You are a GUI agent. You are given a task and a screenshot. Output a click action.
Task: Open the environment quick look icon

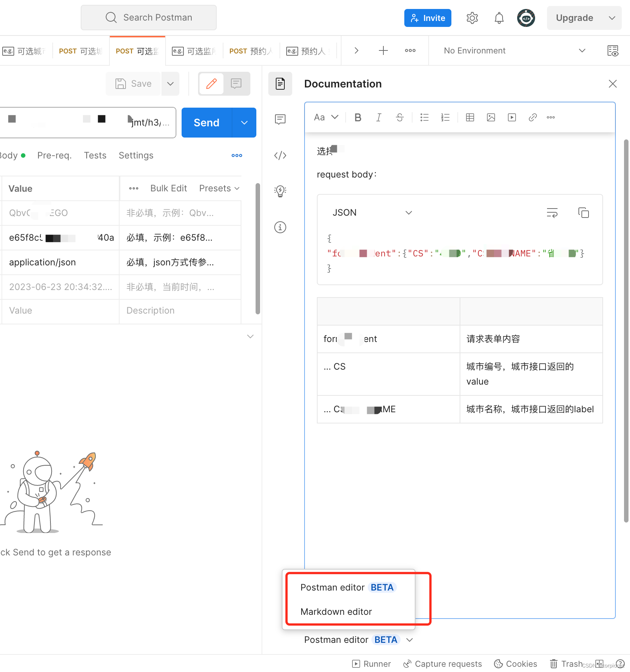click(613, 50)
